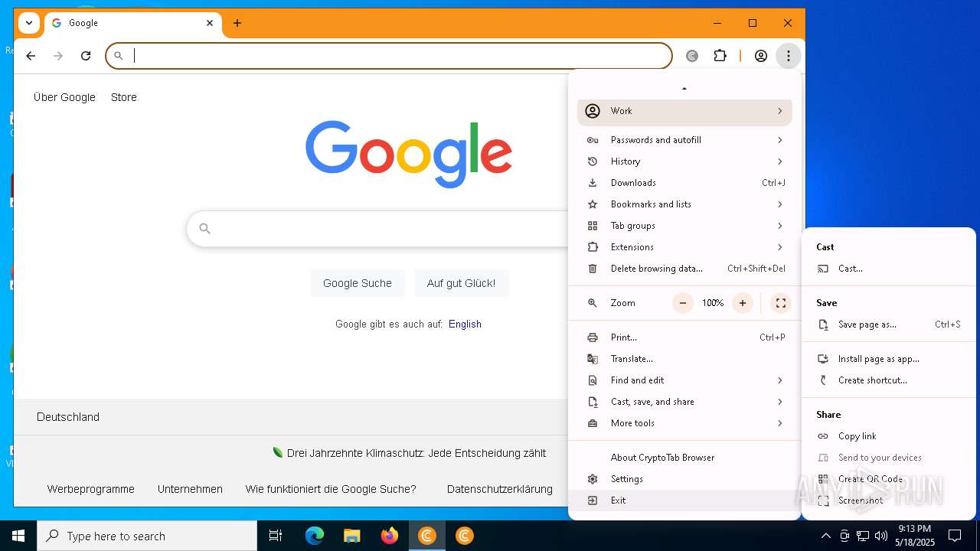Enter fullscreen mode via zoom row icon
This screenshot has height=551, width=980.
click(781, 303)
